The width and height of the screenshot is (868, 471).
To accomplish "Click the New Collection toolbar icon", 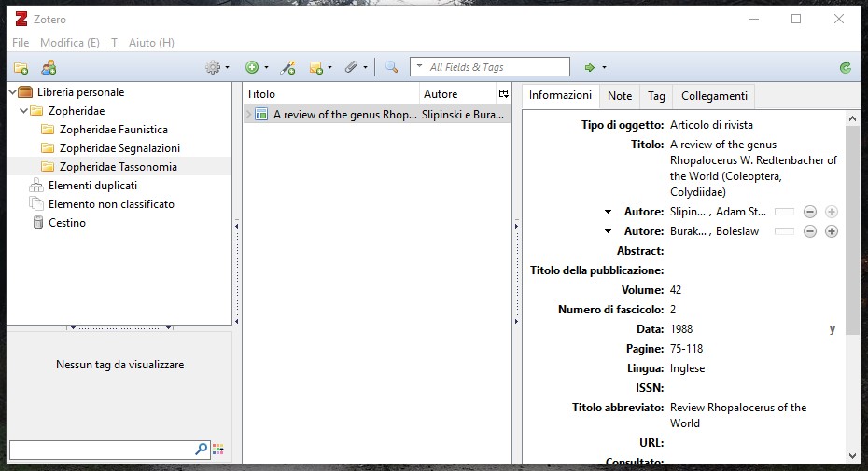I will point(20,67).
